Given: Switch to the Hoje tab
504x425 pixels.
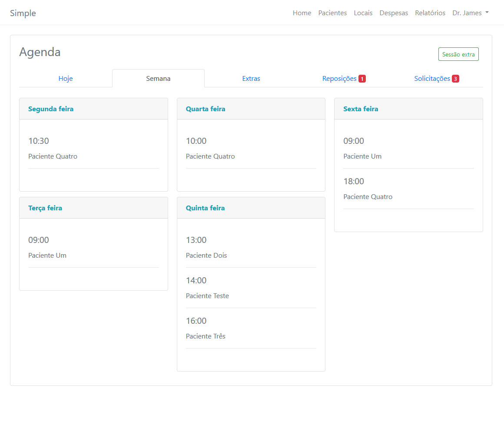Looking at the screenshot, I should point(66,79).
